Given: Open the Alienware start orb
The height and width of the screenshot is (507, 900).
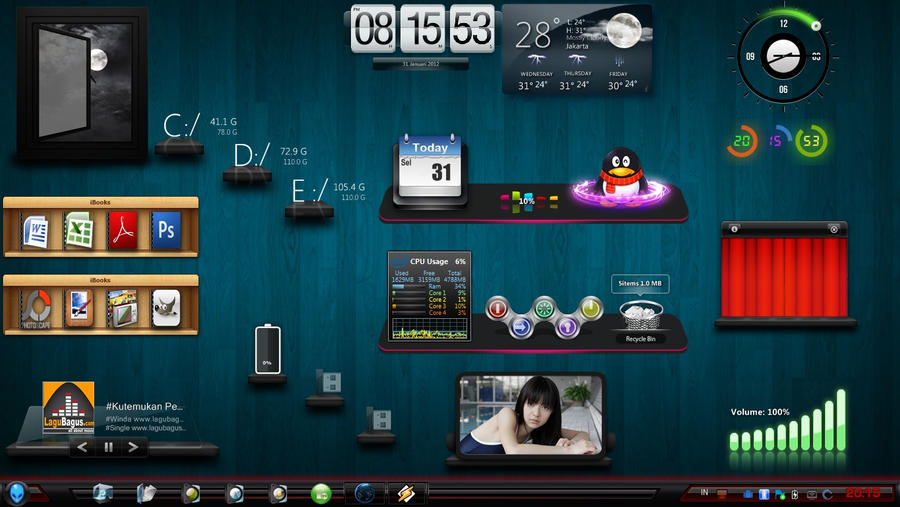Looking at the screenshot, I should pos(17,493).
